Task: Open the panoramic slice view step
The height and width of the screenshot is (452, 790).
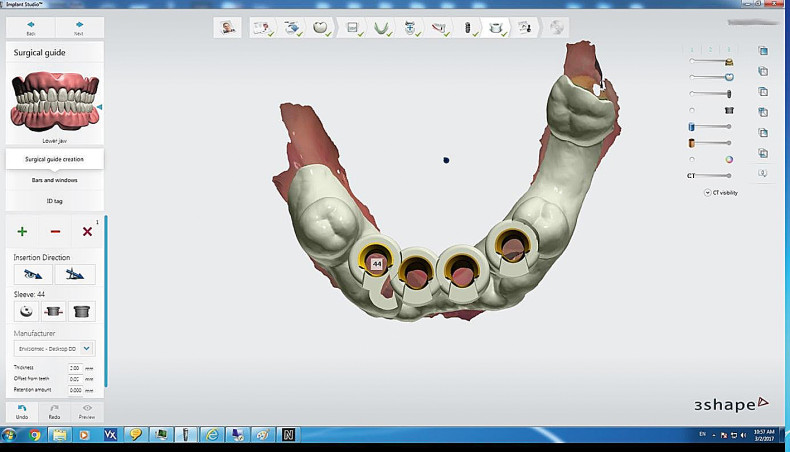Action: point(353,28)
